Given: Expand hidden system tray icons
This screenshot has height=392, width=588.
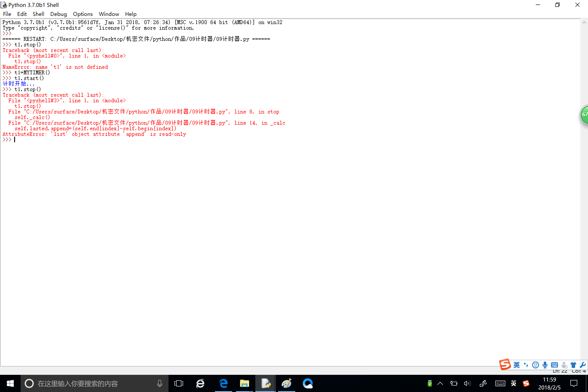Looking at the screenshot, I should pos(440,383).
